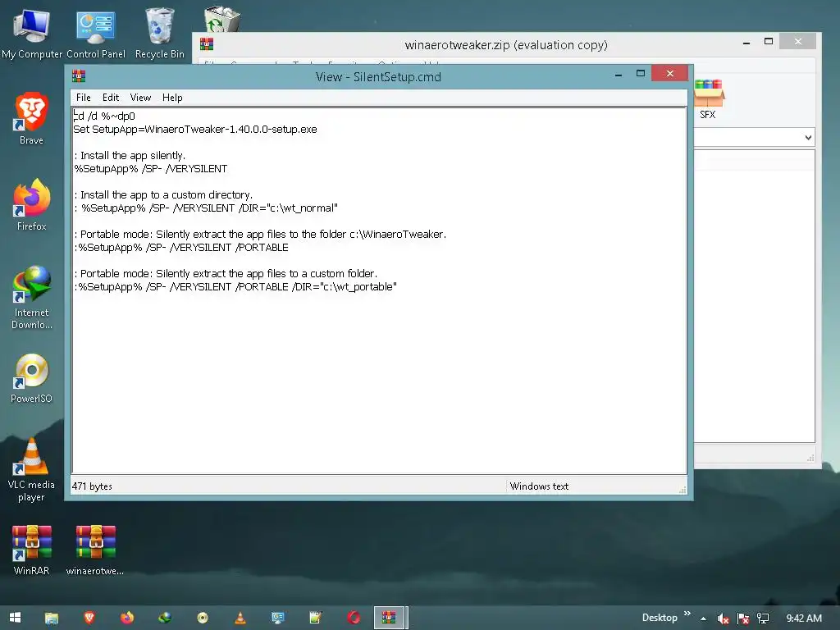The width and height of the screenshot is (840, 630).
Task: Open the My Computer desktop icon
Action: [x=32, y=34]
